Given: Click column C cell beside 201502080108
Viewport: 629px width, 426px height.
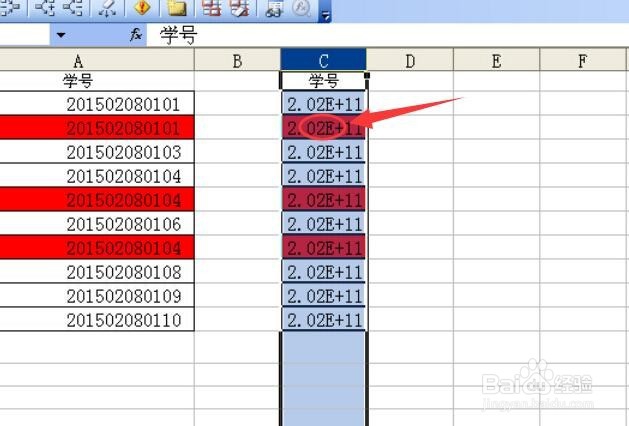Looking at the screenshot, I should tap(323, 272).
